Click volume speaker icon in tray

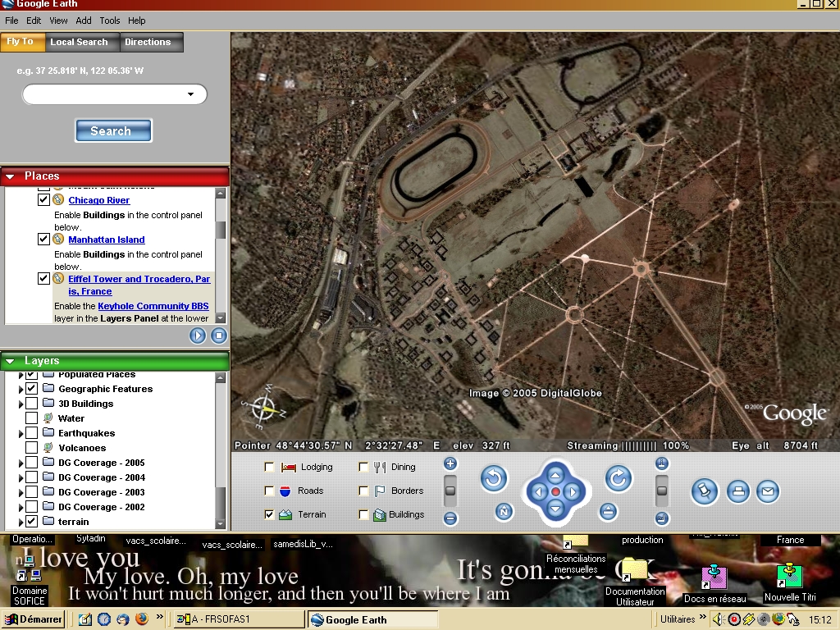click(717, 620)
